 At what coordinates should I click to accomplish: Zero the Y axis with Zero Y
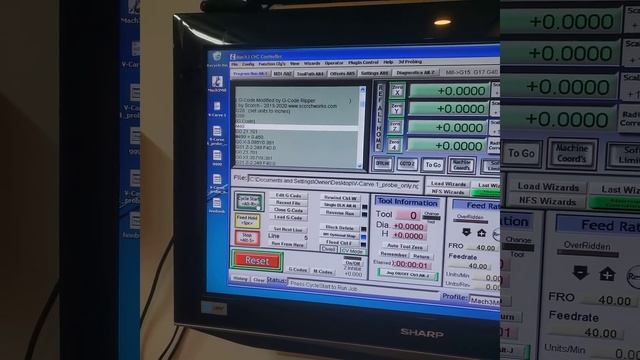click(x=396, y=109)
